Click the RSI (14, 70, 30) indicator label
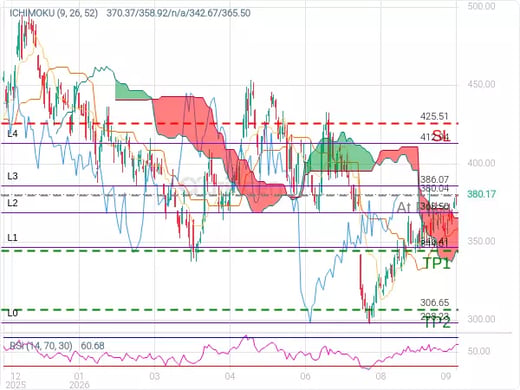 pos(41,346)
